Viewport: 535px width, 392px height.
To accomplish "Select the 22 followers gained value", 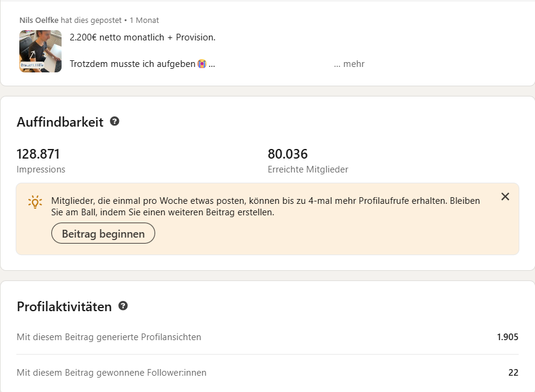I will pos(513,373).
